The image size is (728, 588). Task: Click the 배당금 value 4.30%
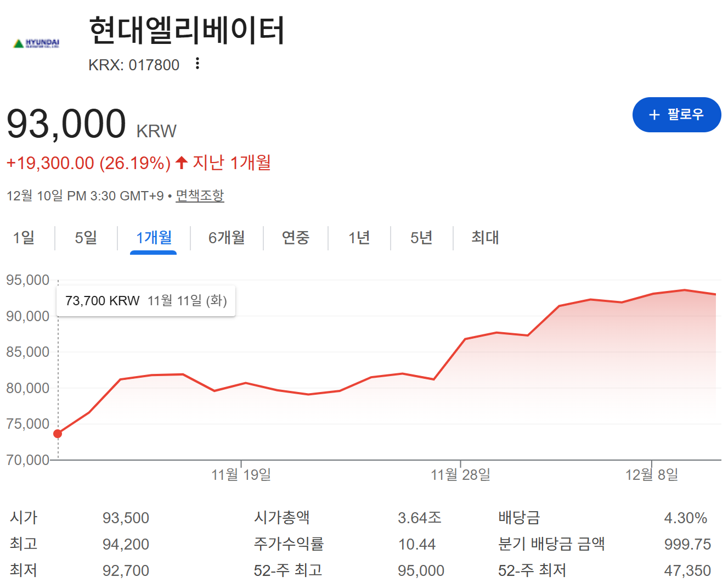(x=685, y=518)
